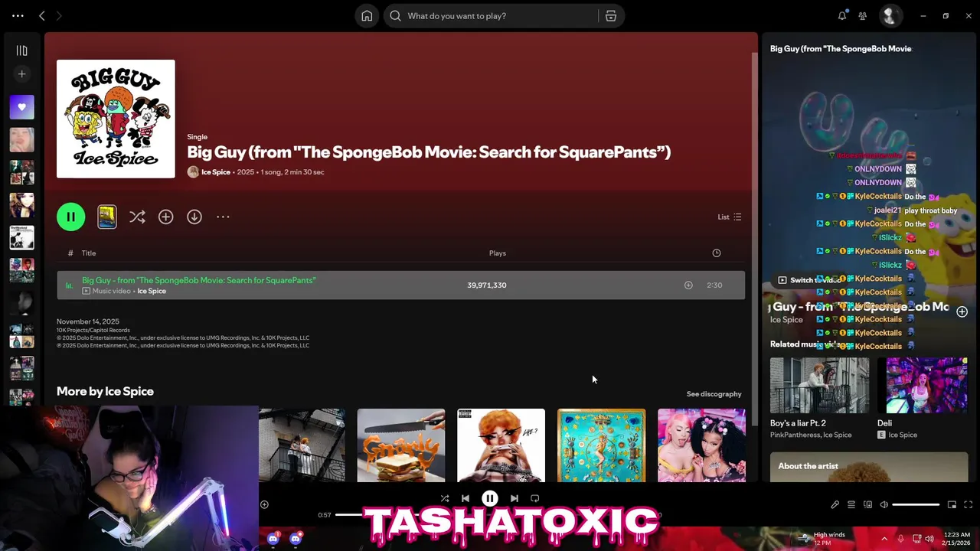Collapse the Your Library sidebar icon
This screenshot has width=980, height=551.
point(21,51)
